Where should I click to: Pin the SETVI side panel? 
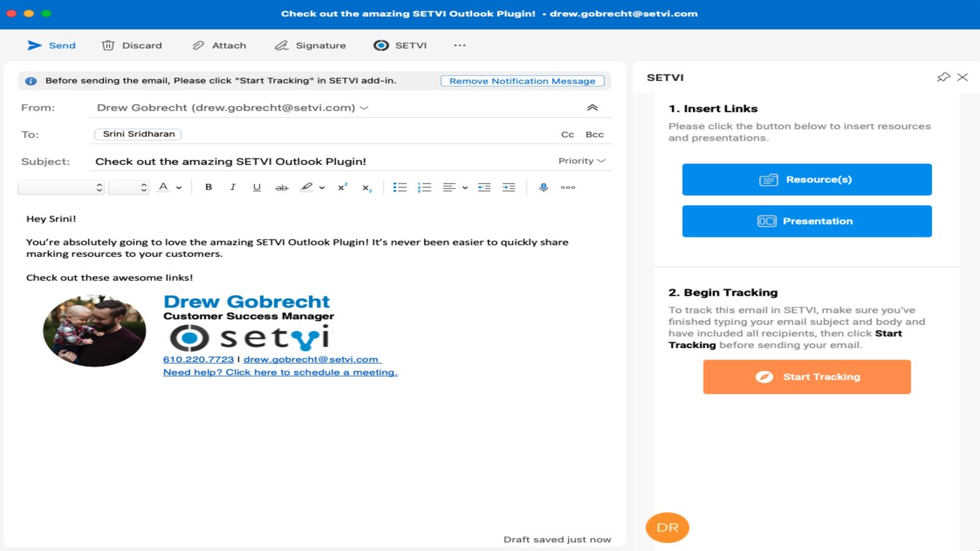pyautogui.click(x=943, y=77)
